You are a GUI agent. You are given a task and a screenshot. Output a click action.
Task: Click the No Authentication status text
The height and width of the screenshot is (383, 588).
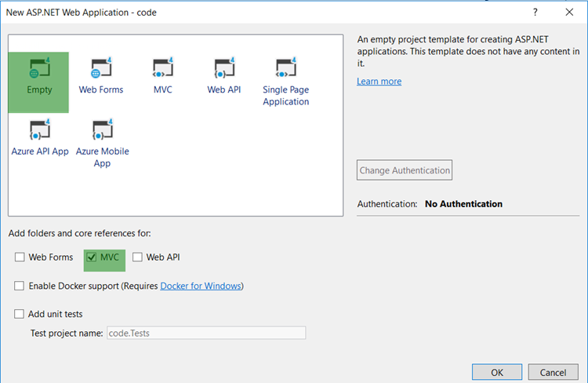(463, 204)
